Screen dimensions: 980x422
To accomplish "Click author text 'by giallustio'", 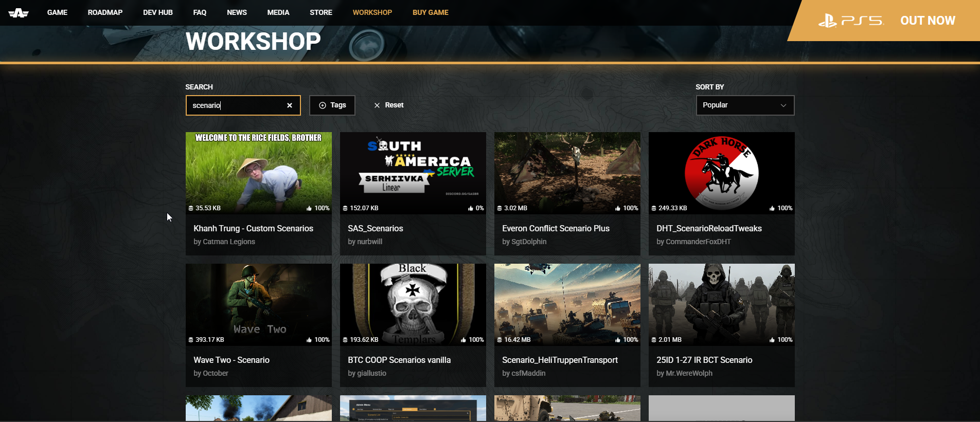I will coord(367,374).
